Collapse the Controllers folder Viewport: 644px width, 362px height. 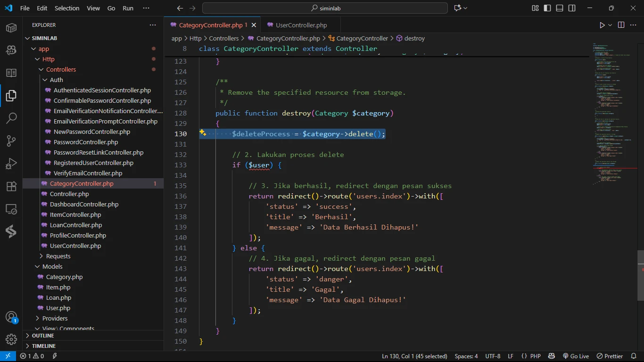click(x=61, y=69)
